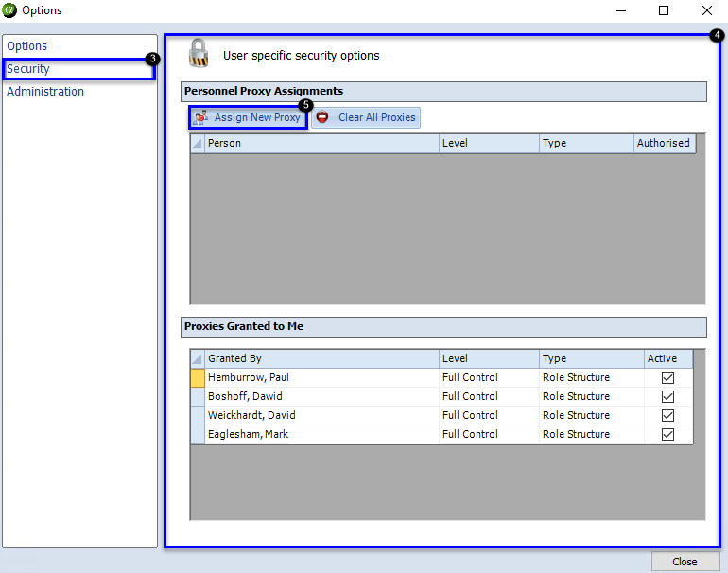Select row header of Boshoff, Dawid
The width and height of the screenshot is (728, 573).
pyautogui.click(x=198, y=396)
